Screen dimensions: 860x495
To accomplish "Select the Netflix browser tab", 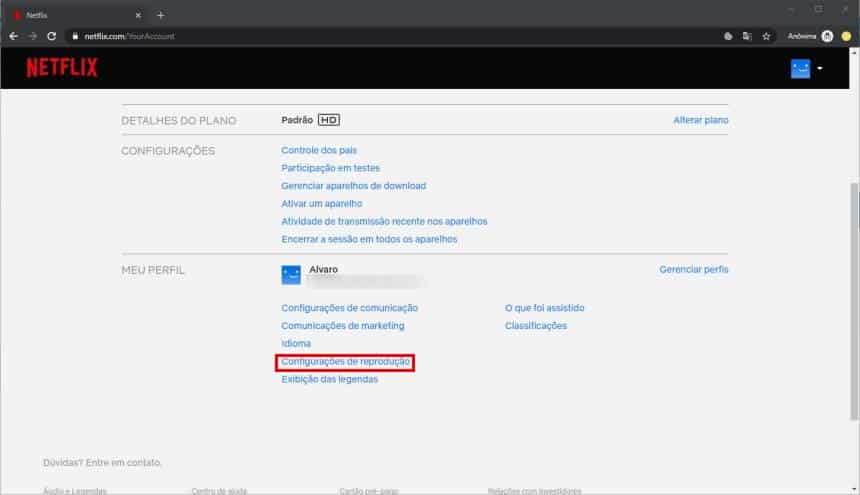I will [x=77, y=15].
